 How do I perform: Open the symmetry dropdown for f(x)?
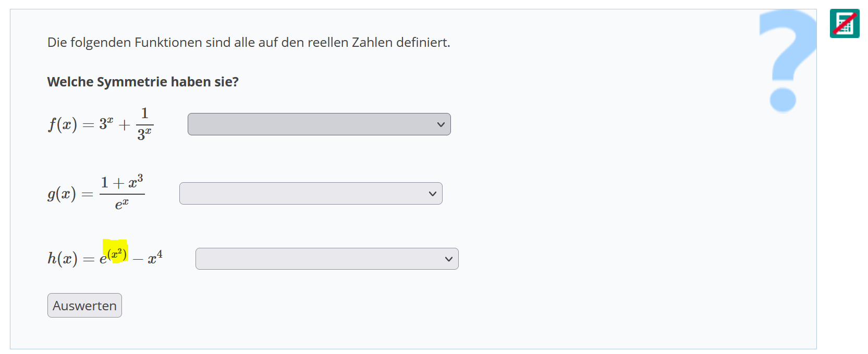pyautogui.click(x=319, y=124)
